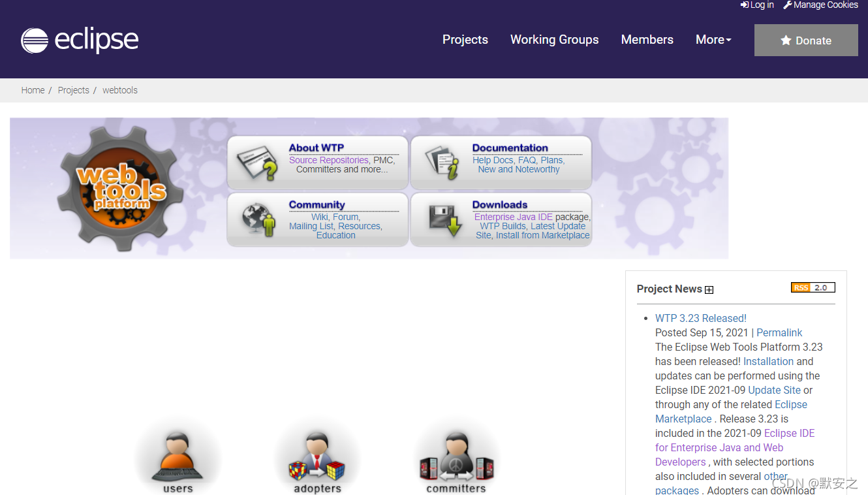Open the Education link
Image resolution: width=868 pixels, height=495 pixels.
pos(336,235)
